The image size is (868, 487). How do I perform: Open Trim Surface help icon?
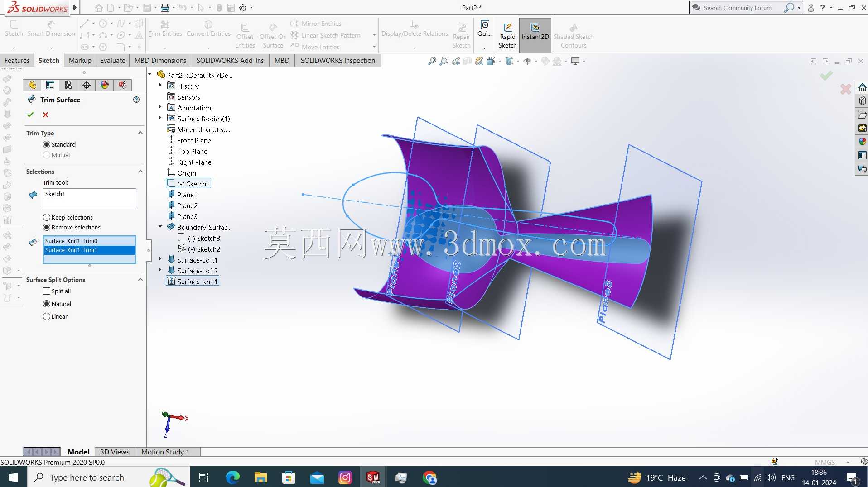(x=136, y=100)
